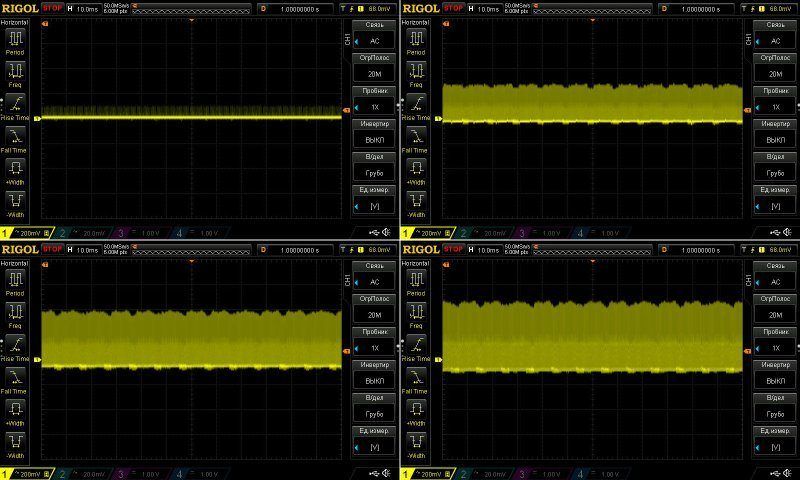
Task: Select -Width measurement in bottom-left scope screen
Action: 17,443
